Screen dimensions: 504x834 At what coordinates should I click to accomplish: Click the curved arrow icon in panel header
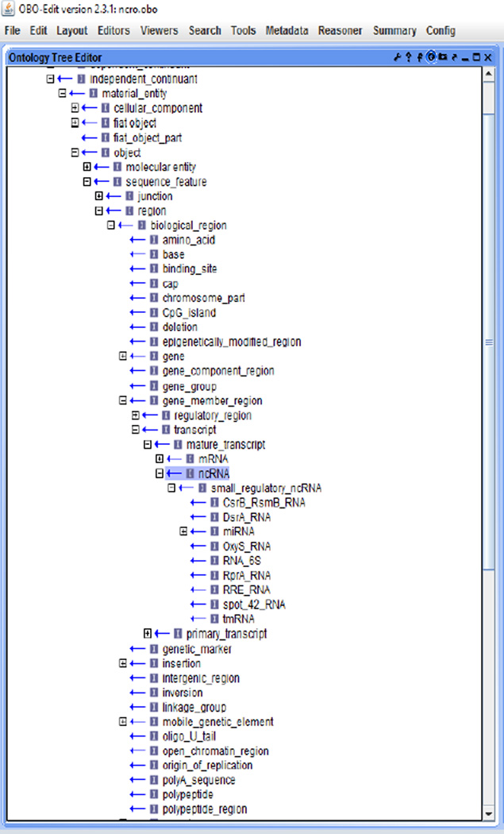coord(453,57)
